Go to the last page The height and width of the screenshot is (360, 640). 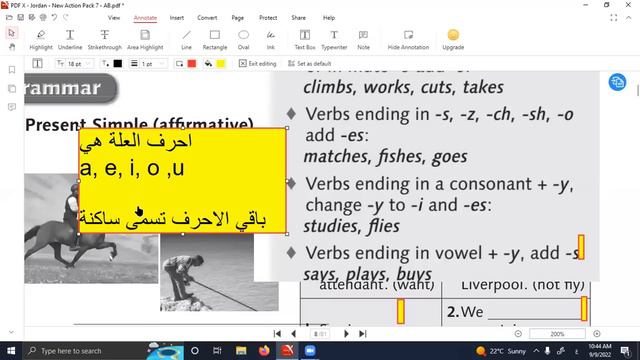pyautogui.click(x=362, y=334)
